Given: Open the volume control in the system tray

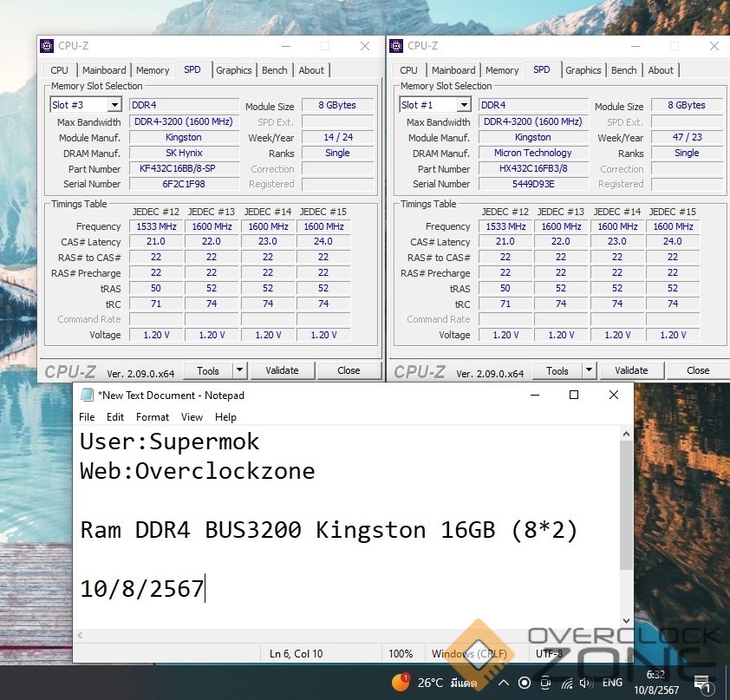Looking at the screenshot, I should 586,683.
